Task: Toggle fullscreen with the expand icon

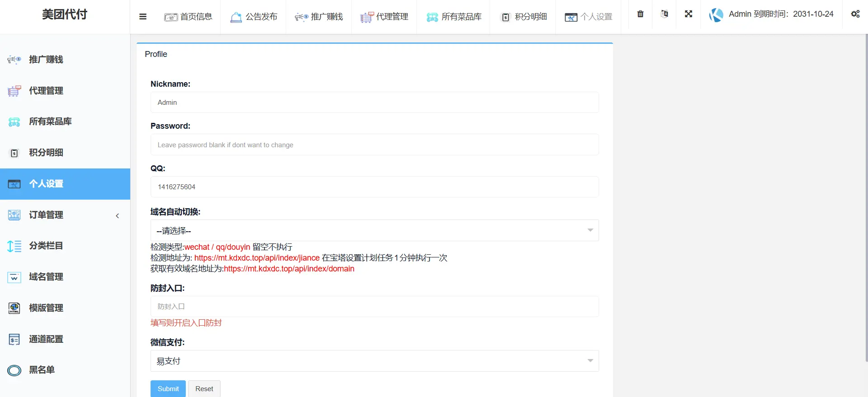Action: (689, 14)
